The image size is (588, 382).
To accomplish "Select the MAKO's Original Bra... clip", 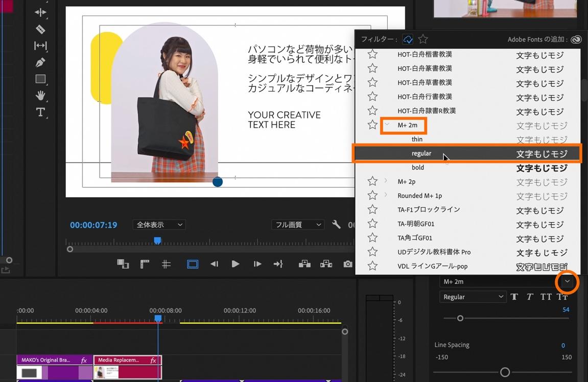I will pyautogui.click(x=55, y=367).
